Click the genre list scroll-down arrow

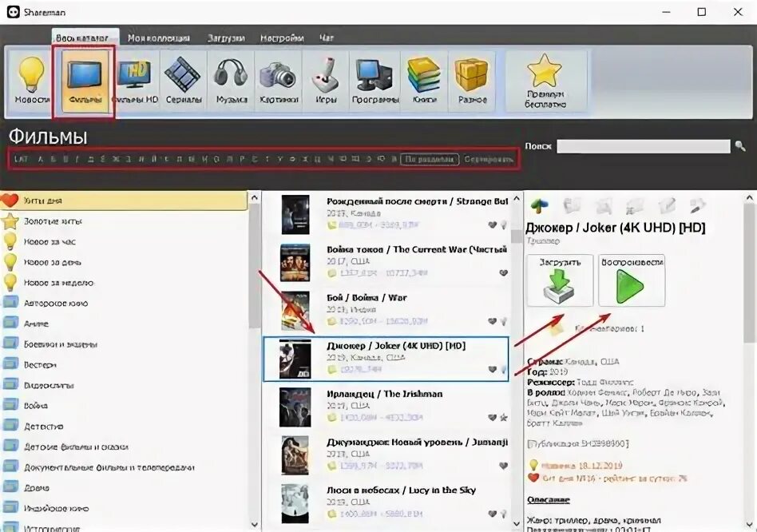coord(255,524)
